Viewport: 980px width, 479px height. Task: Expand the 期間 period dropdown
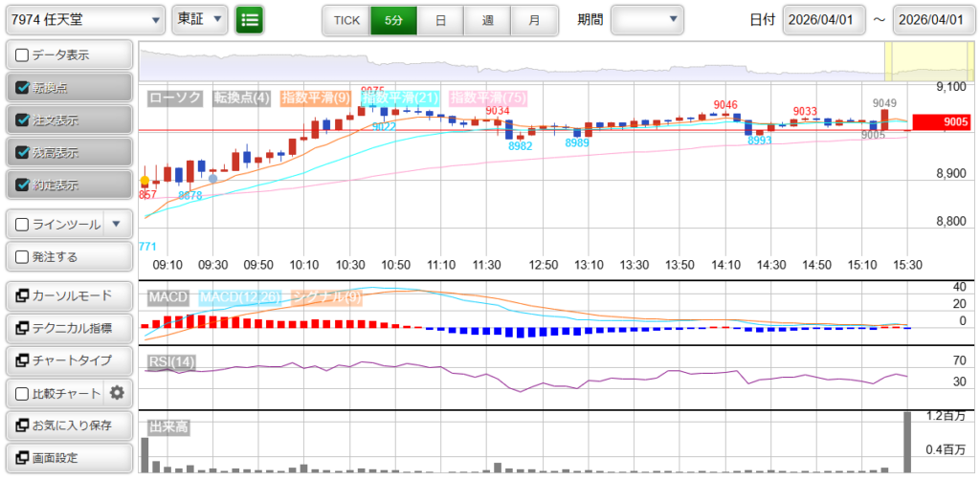point(648,19)
